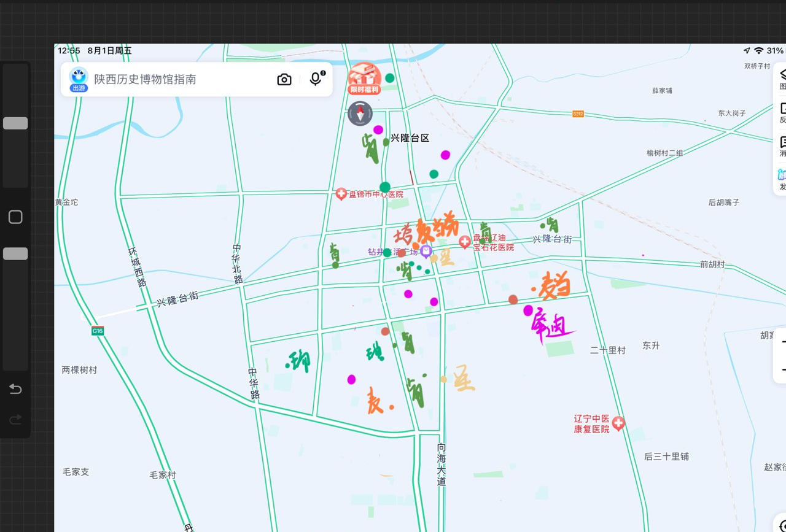
Task: Open the 限时福利 promotion icon
Action: pyautogui.click(x=365, y=79)
